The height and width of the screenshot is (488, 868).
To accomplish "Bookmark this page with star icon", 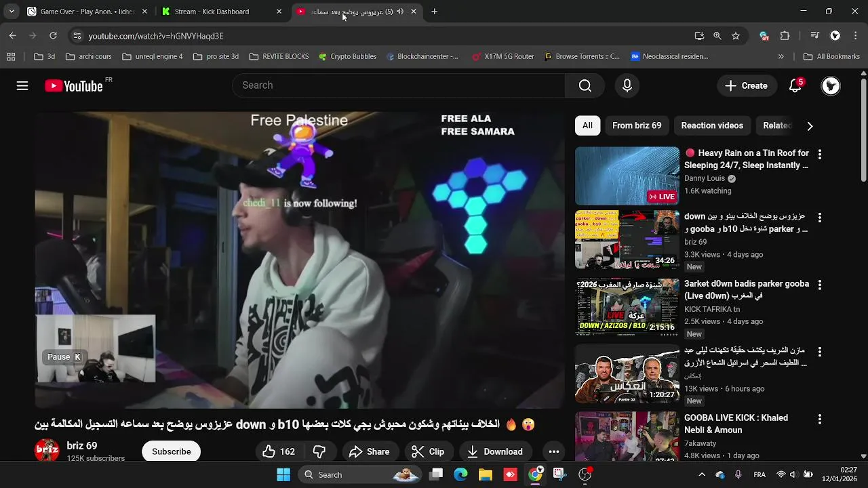I will (x=736, y=36).
